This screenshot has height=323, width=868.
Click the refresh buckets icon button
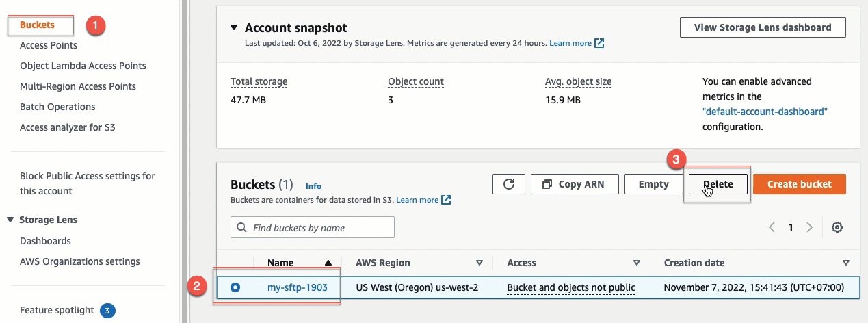(x=508, y=184)
